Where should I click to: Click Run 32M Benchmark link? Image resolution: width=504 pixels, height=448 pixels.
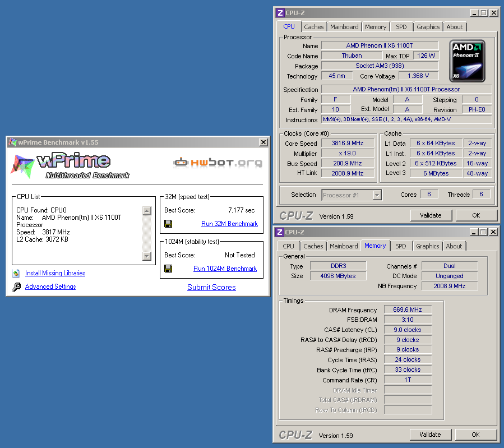coord(229,224)
